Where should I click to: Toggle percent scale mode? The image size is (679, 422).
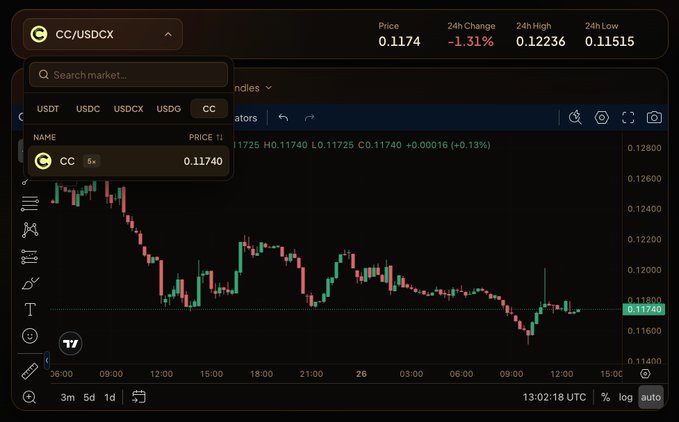(605, 397)
